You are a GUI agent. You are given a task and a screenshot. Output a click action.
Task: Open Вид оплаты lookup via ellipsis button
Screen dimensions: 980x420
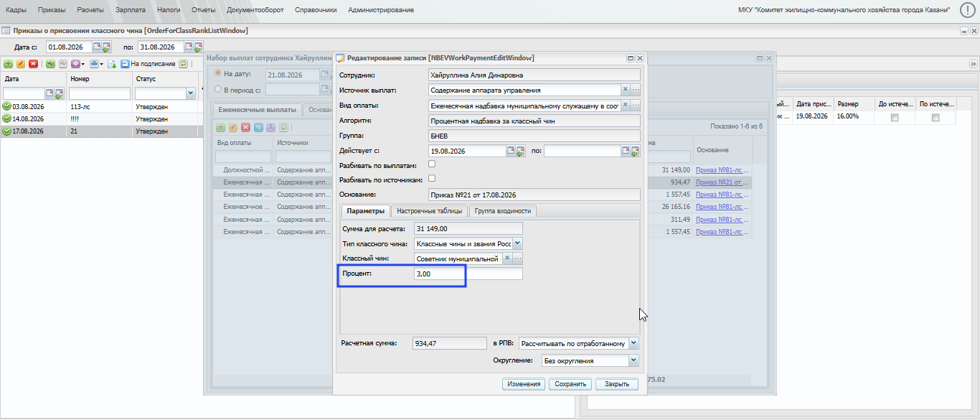point(635,105)
